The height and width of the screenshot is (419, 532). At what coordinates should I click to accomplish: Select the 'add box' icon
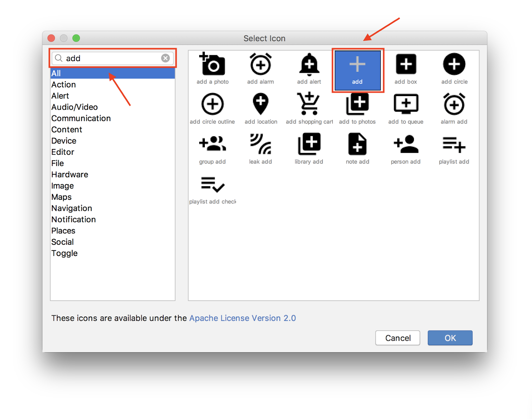tap(406, 65)
